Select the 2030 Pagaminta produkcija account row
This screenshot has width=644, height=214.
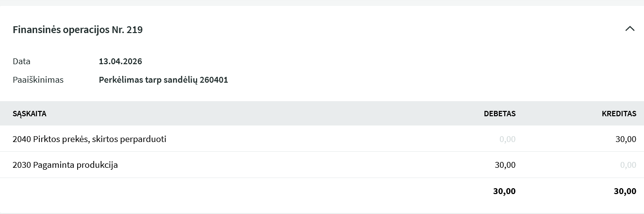65,165
